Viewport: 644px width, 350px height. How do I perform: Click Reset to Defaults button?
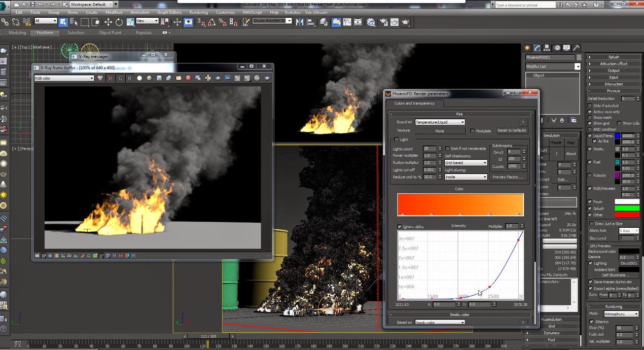point(512,131)
